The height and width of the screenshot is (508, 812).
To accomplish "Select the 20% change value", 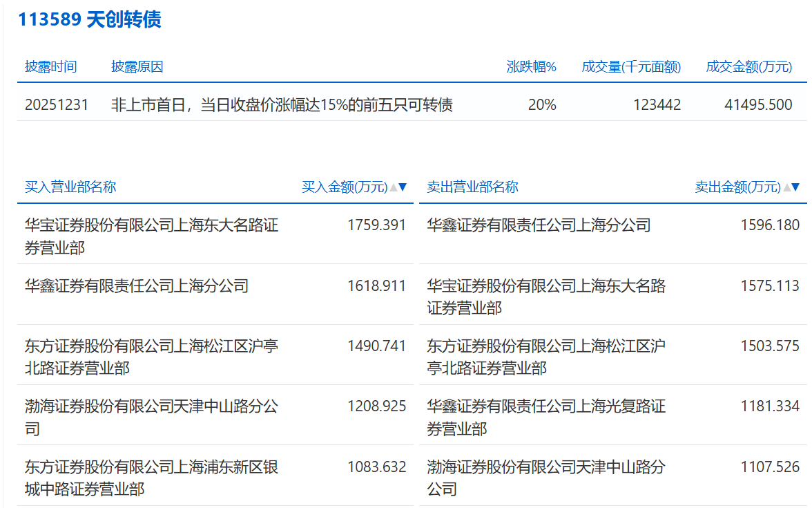I will pos(542,105).
